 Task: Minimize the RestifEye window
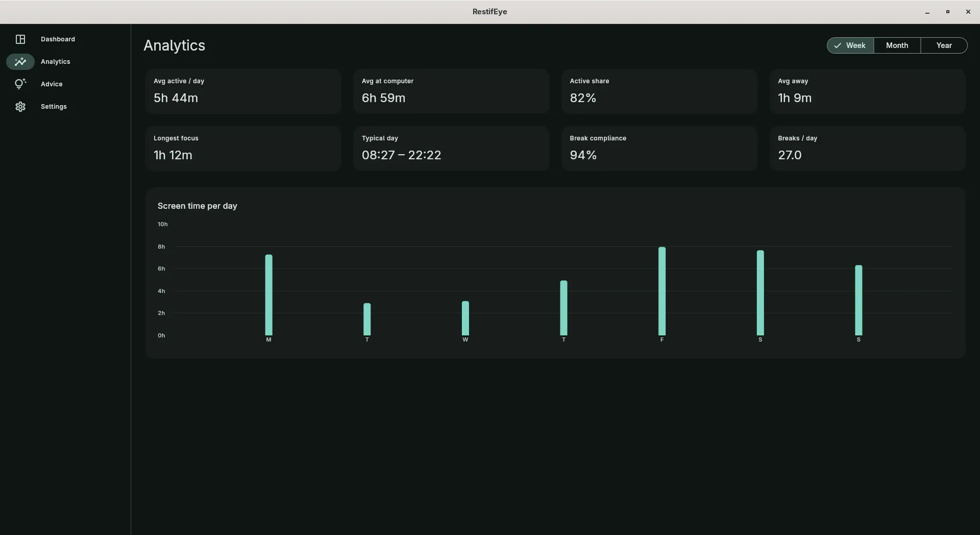(x=927, y=12)
